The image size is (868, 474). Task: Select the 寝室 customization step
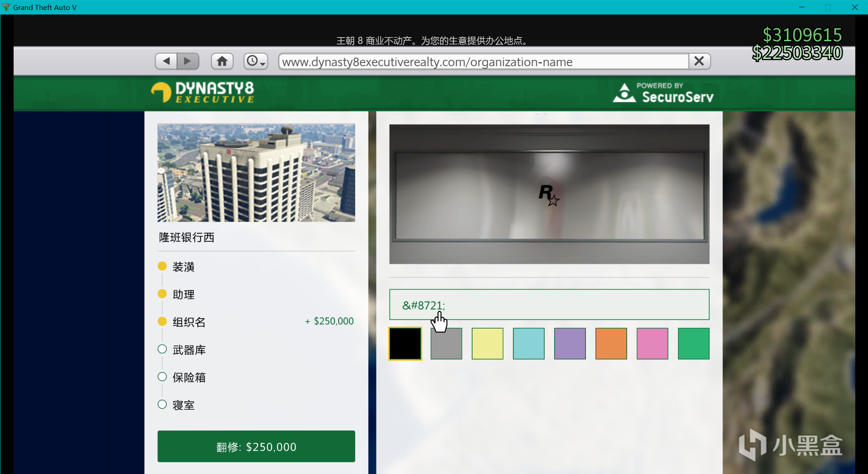pyautogui.click(x=176, y=405)
